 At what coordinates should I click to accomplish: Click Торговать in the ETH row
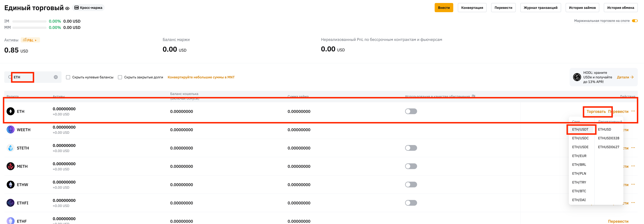(x=596, y=112)
